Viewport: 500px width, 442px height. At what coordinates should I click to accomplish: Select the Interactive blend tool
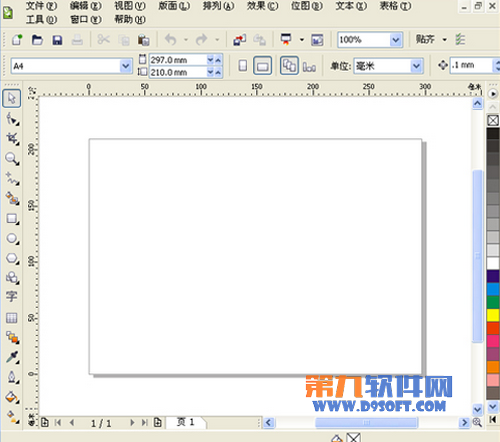(12, 337)
